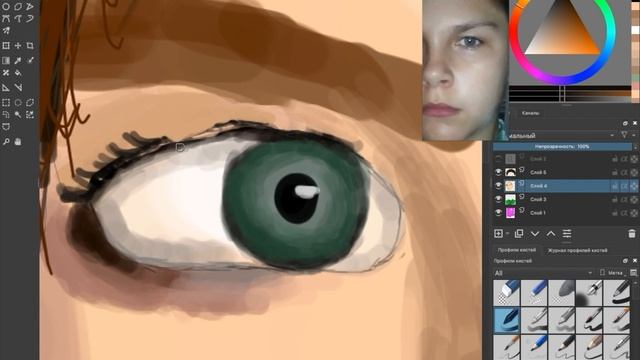The height and width of the screenshot is (360, 640).
Task: Select the Similar color selection tool
Action: point(30,115)
